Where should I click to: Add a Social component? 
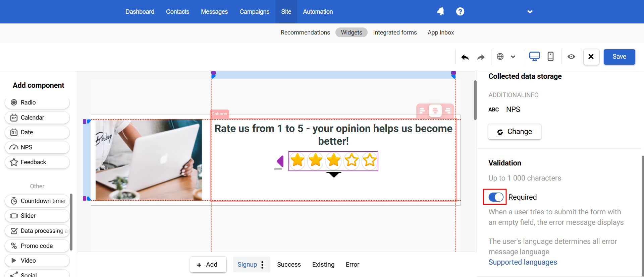pyautogui.click(x=37, y=274)
